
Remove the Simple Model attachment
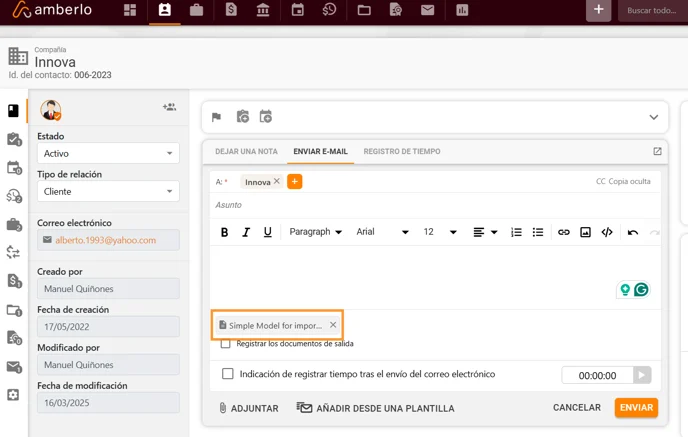click(333, 325)
